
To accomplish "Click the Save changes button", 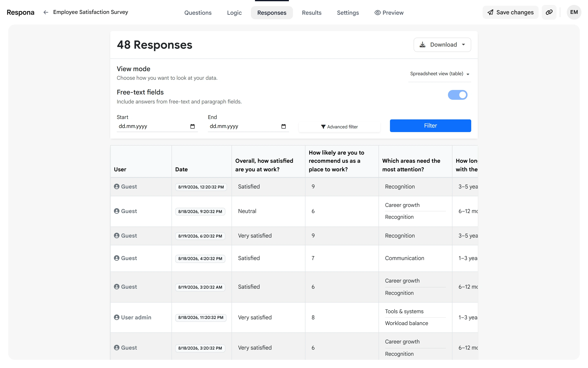I will coord(510,12).
